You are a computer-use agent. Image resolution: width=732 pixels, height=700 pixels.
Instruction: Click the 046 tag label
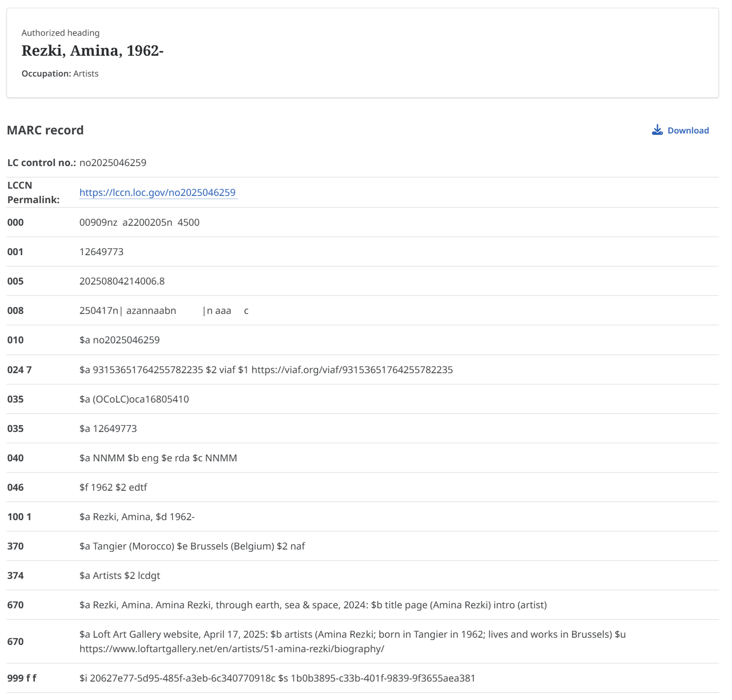15,488
